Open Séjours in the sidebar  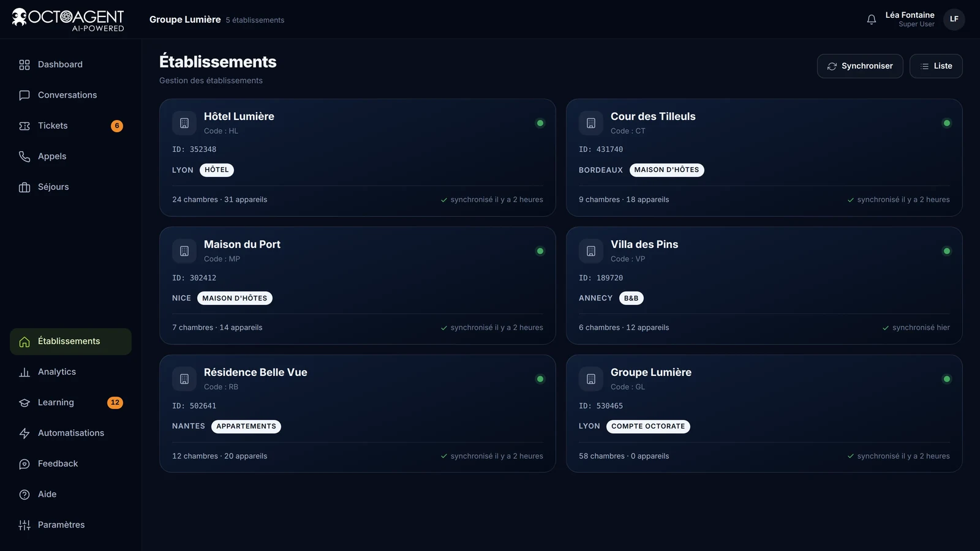tap(70, 187)
